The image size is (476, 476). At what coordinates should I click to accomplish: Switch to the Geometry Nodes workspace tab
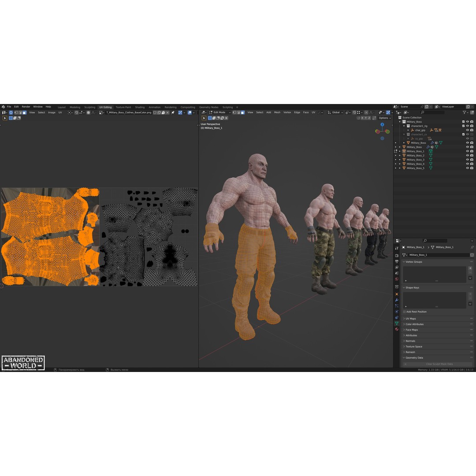tap(208, 107)
